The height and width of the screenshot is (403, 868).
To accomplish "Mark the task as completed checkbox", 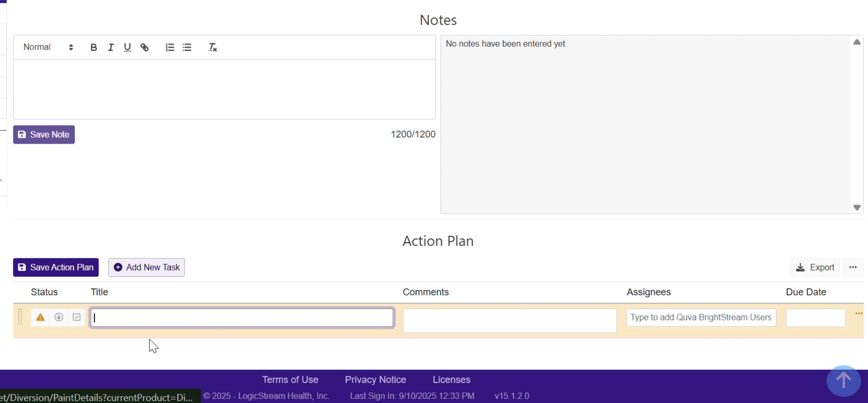I will click(x=77, y=317).
